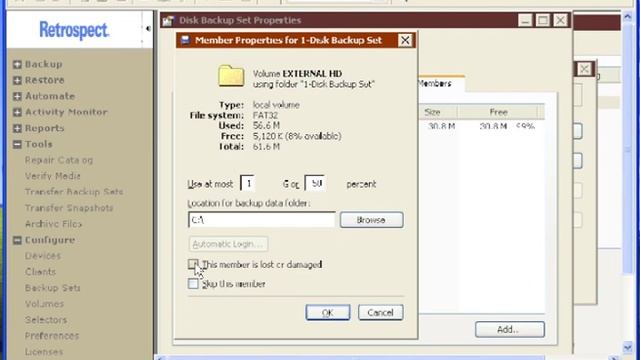Expand the Reports section
The height and width of the screenshot is (360, 640).
tap(17, 128)
